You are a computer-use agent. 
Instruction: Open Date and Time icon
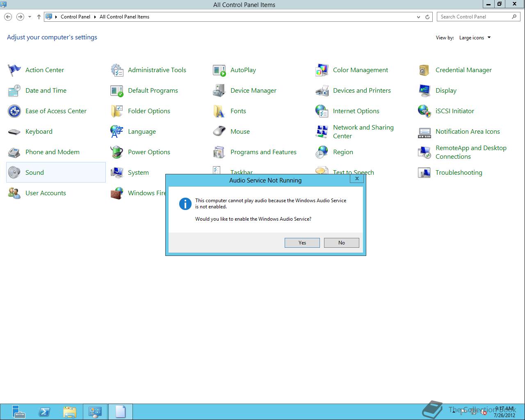click(14, 91)
